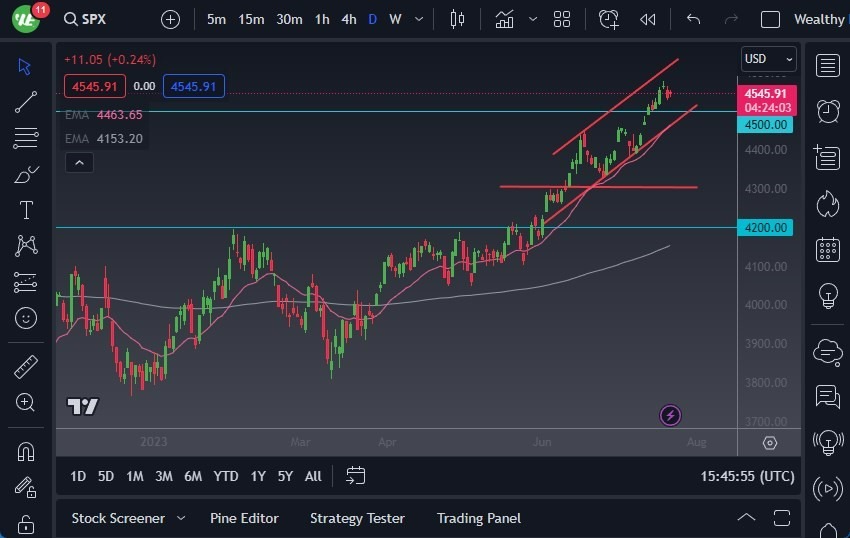Set the range to 1D
The image size is (850, 538).
[x=78, y=476]
